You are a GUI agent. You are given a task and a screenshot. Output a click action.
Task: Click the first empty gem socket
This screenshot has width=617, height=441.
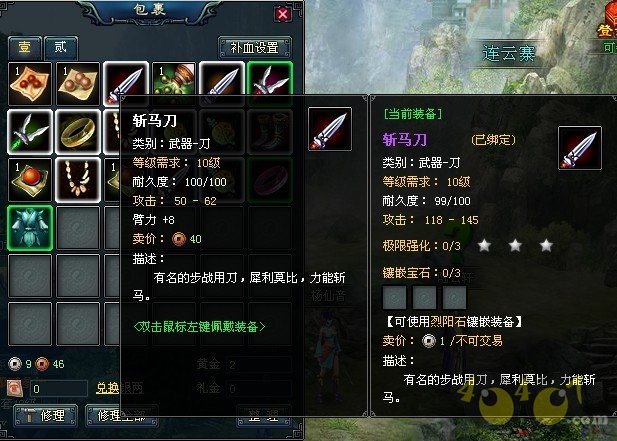point(394,297)
